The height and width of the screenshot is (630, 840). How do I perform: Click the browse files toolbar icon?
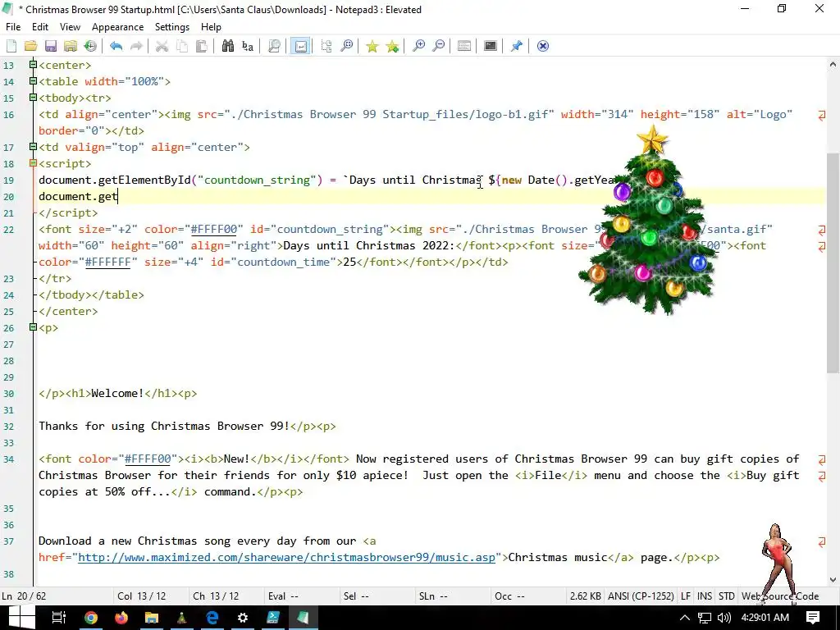click(x=71, y=46)
